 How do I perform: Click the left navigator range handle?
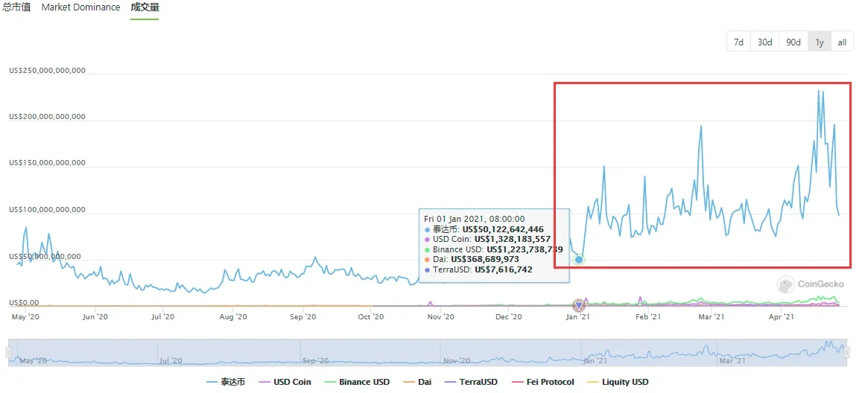[x=9, y=353]
